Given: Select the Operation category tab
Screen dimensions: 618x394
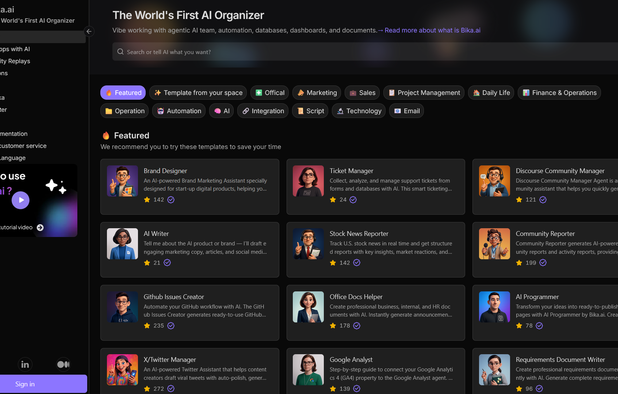Looking at the screenshot, I should pos(125,111).
